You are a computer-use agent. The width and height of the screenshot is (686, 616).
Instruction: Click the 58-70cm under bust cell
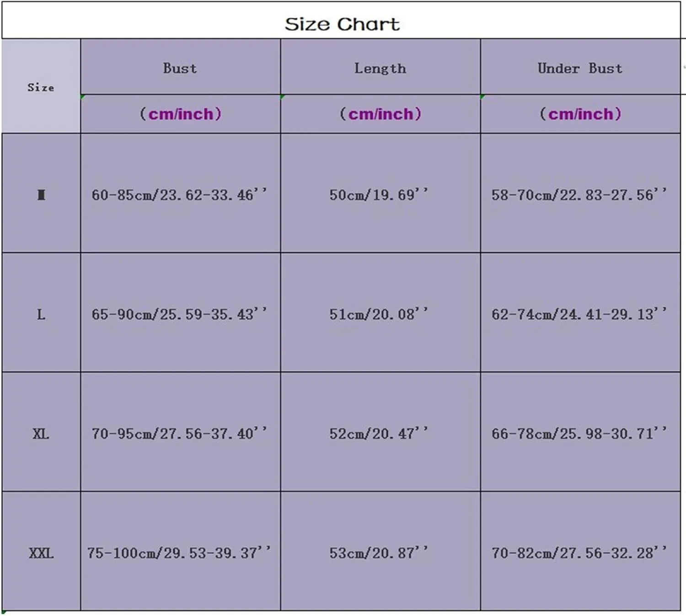click(x=580, y=193)
